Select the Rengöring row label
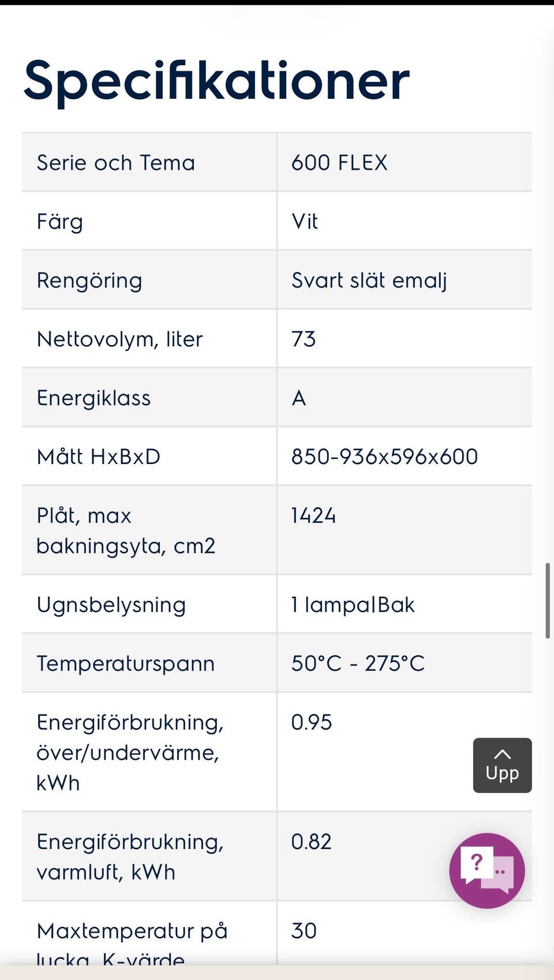554x980 pixels. click(x=89, y=281)
